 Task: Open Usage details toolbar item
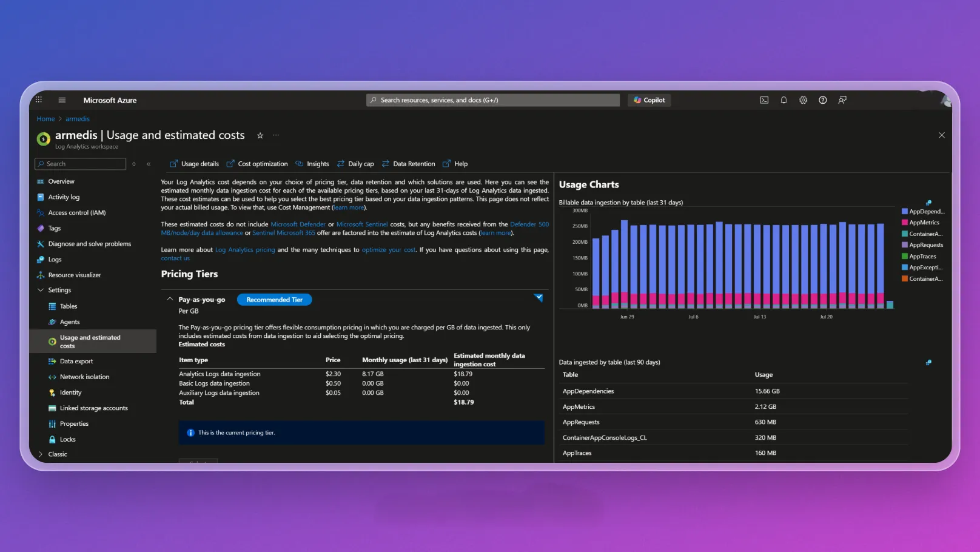click(194, 164)
